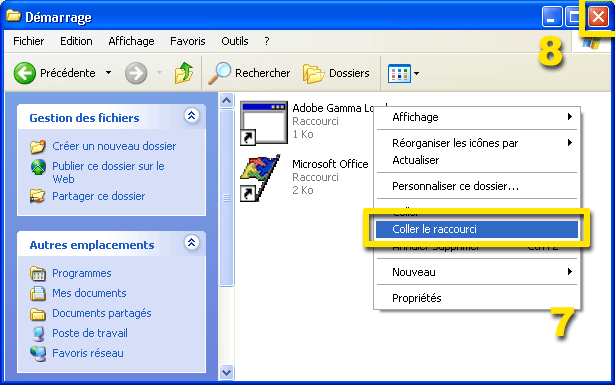Open the Mes documents link

click(x=89, y=293)
